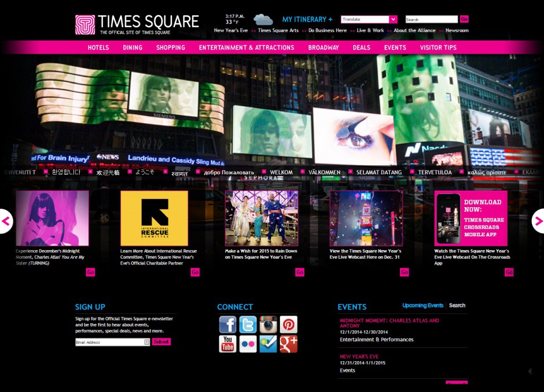Open Live & Work link
Image resolution: width=544 pixels, height=392 pixels.
click(370, 30)
